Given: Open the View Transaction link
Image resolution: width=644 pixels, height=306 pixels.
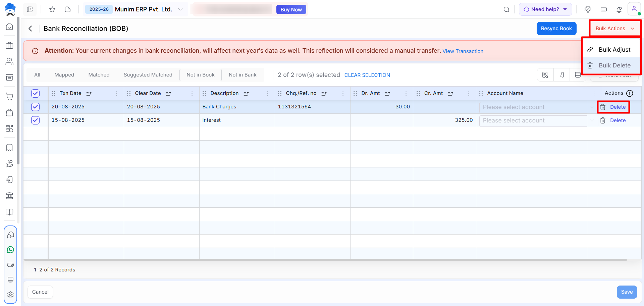Looking at the screenshot, I should 463,51.
